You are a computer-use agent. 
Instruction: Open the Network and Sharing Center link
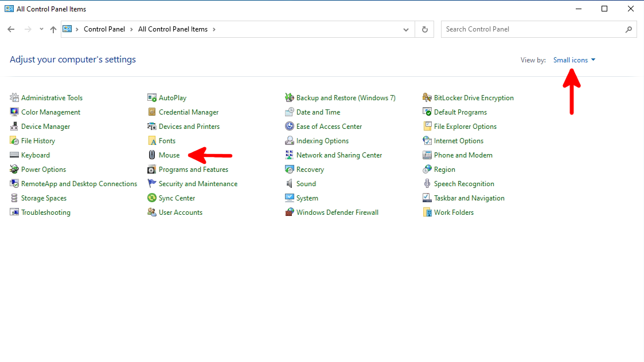pyautogui.click(x=339, y=155)
